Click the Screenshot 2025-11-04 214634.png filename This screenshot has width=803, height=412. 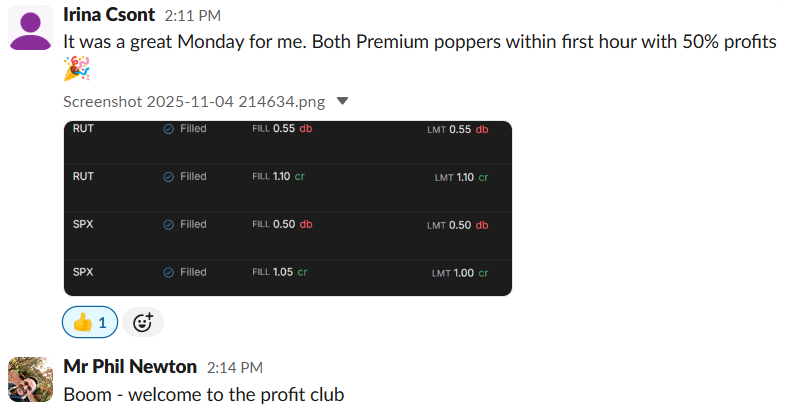point(195,101)
